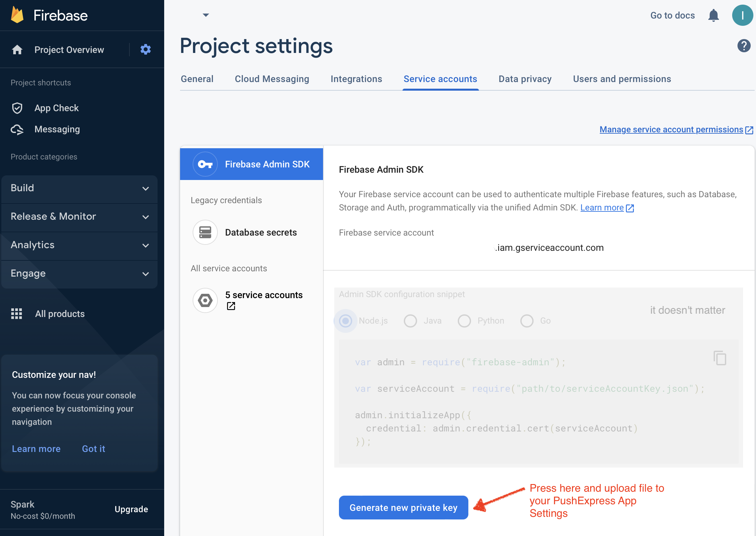Screen dimensions: 756x536
Task: Click Learn more in Customize your nav card
Action: click(x=36, y=449)
